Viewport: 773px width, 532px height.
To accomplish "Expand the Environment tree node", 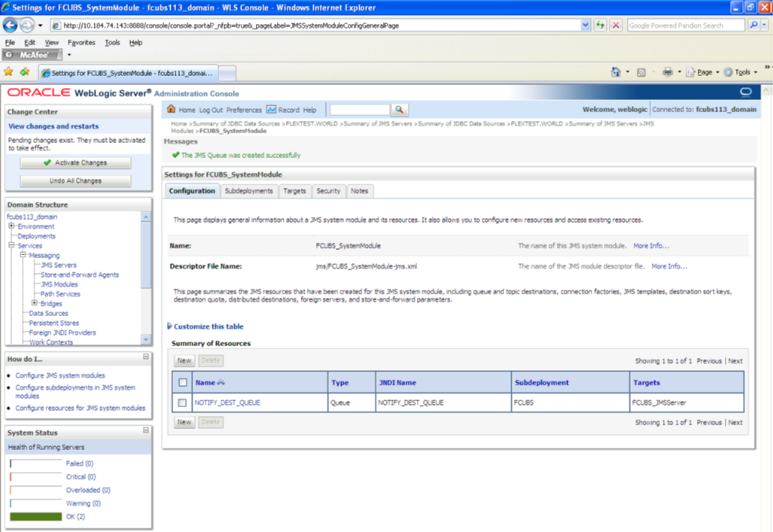I will tap(11, 226).
